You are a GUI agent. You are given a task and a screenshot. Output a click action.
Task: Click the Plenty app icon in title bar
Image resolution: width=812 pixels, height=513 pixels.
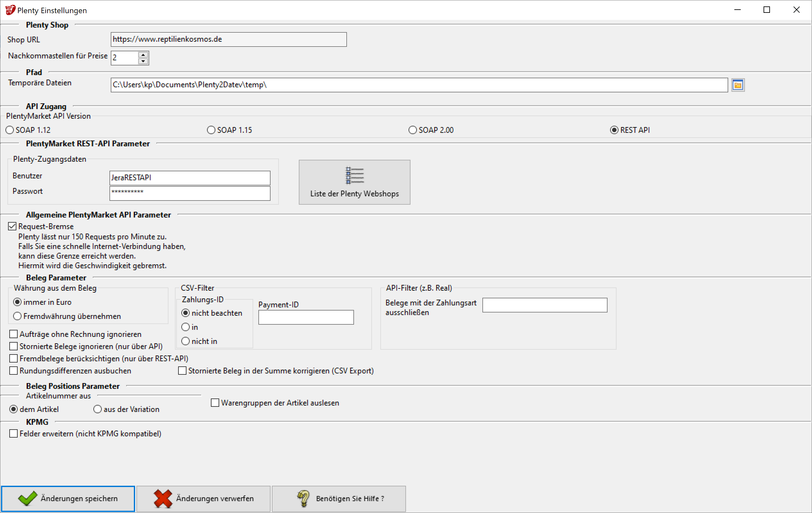click(x=10, y=10)
